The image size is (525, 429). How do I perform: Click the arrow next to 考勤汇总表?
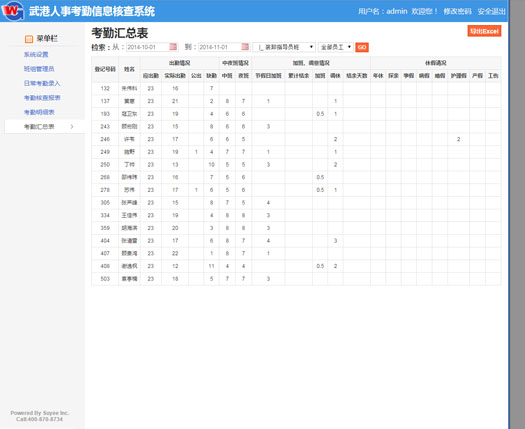pos(72,127)
